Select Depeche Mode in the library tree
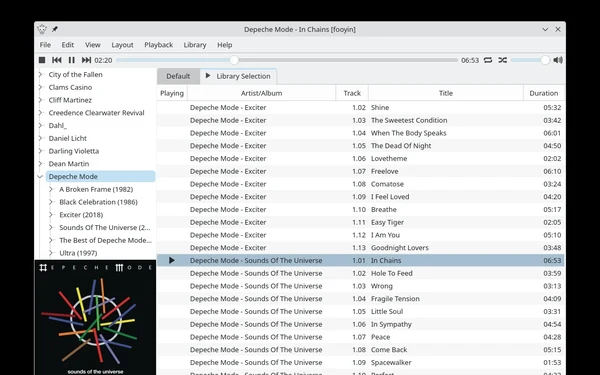 pyautogui.click(x=101, y=176)
